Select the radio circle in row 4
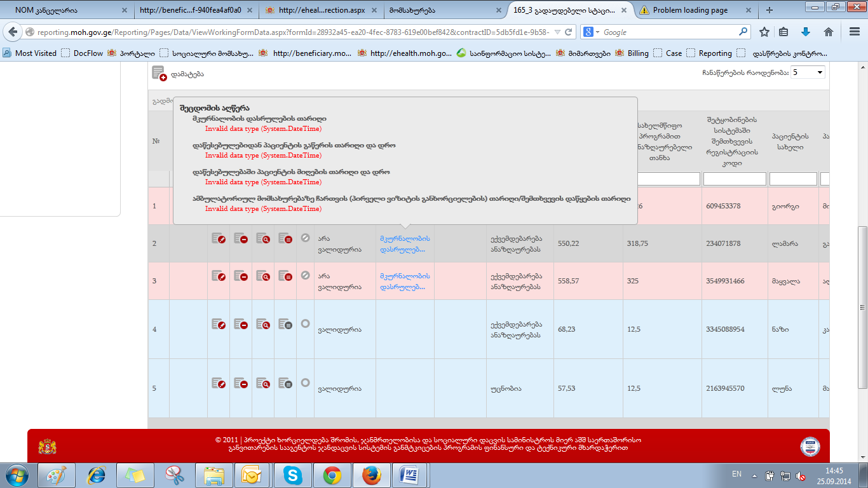This screenshot has height=488, width=868. click(305, 324)
